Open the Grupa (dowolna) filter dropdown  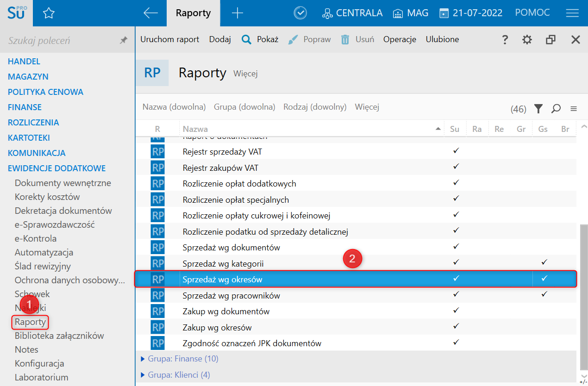pos(244,107)
